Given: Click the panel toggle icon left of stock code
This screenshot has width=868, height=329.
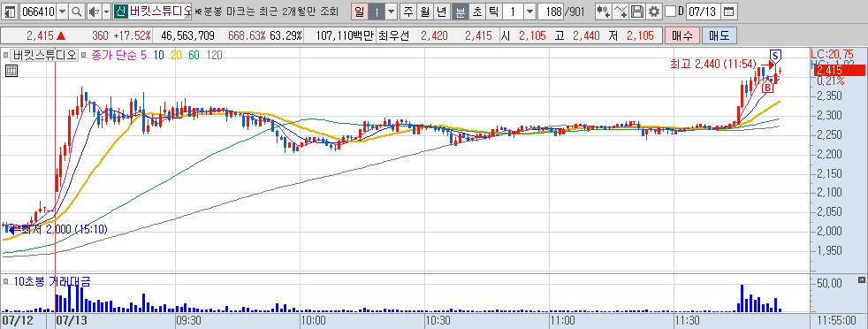Looking at the screenshot, I should [11, 11].
